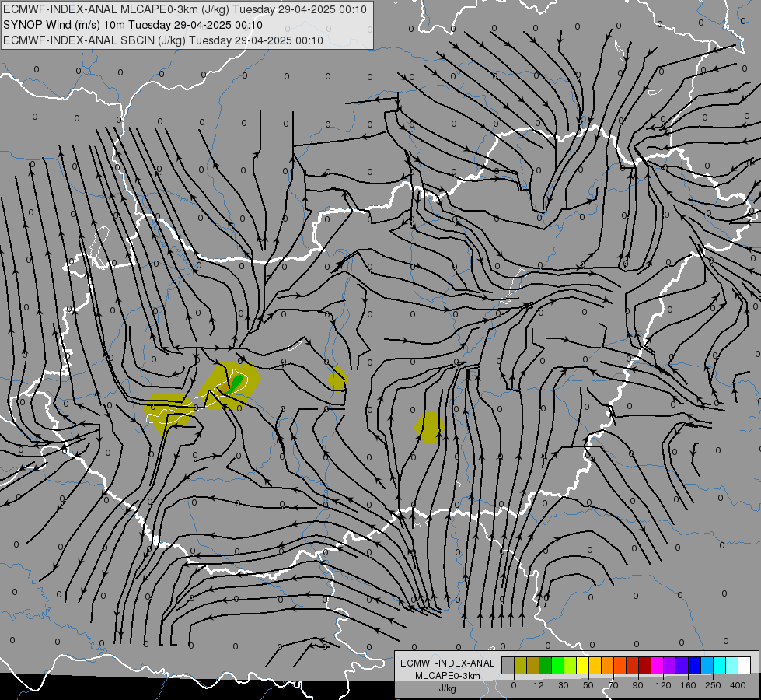Viewport: 761px width, 700px height.
Task: Select the bright yellow legend swatch
Action: point(582,666)
